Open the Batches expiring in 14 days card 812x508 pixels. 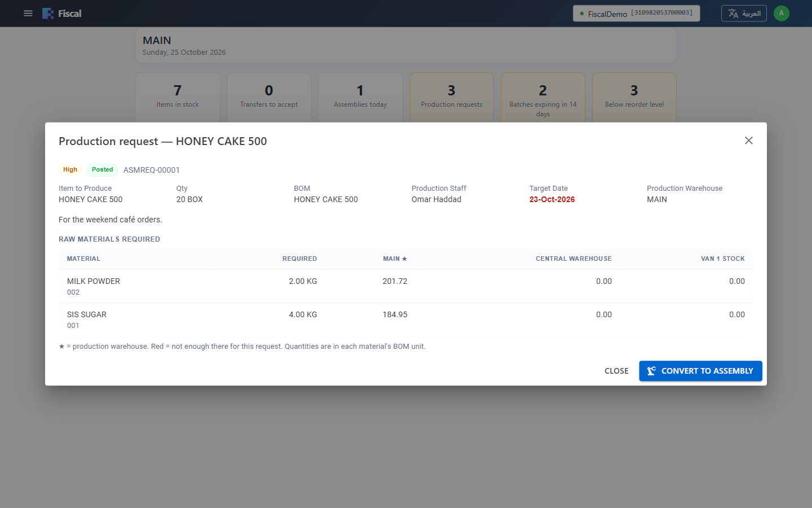(543, 97)
